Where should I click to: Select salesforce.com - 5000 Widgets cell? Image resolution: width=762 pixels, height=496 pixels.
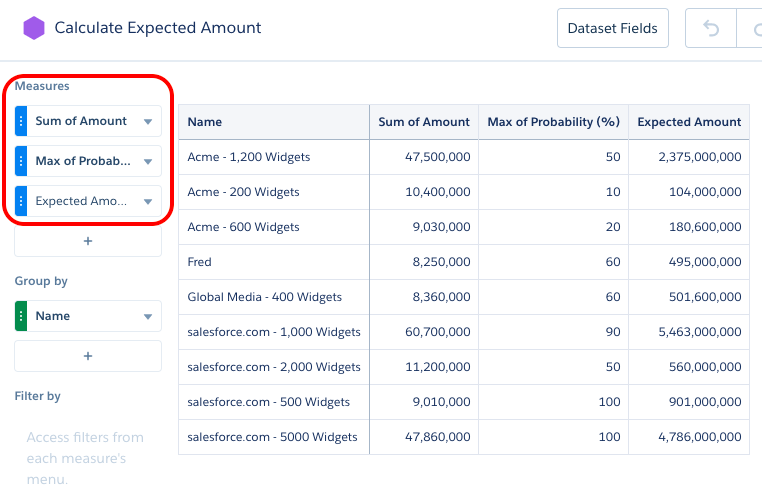[x=272, y=437]
